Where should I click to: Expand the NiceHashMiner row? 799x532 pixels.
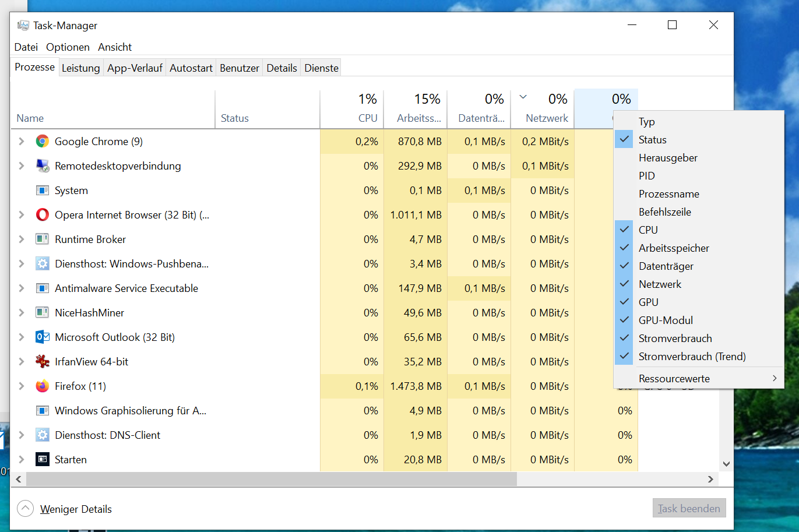coord(22,313)
